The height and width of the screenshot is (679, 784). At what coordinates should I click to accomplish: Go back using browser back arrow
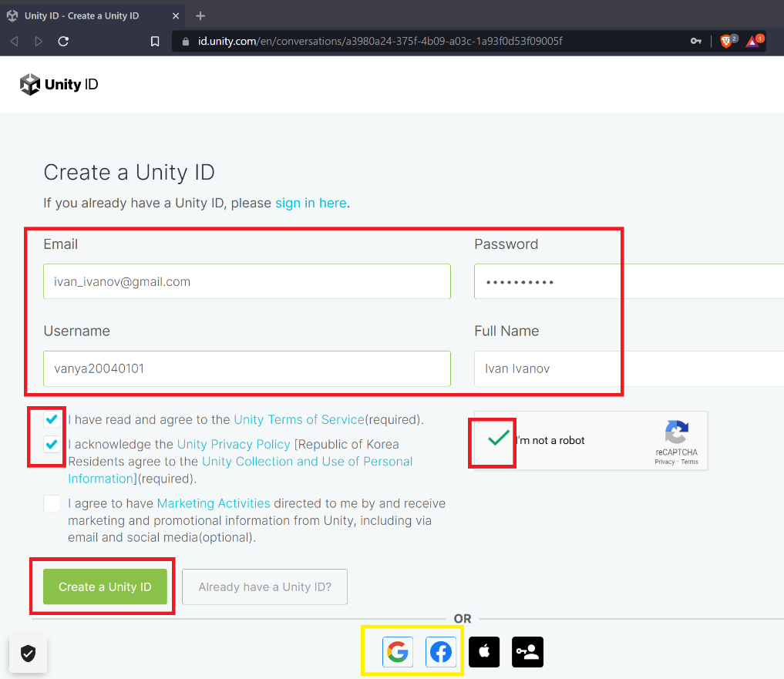[15, 41]
